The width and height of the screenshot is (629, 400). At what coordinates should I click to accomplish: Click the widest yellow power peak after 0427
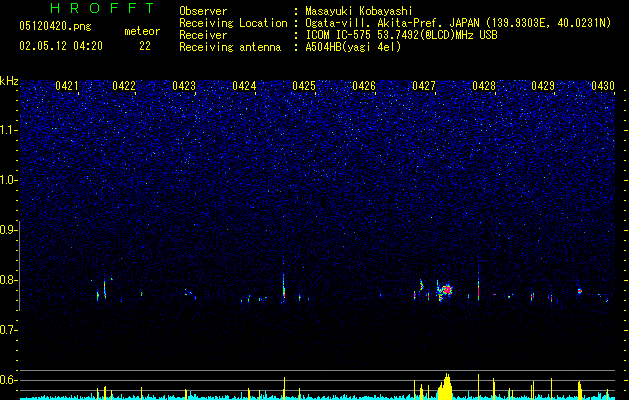(445, 387)
